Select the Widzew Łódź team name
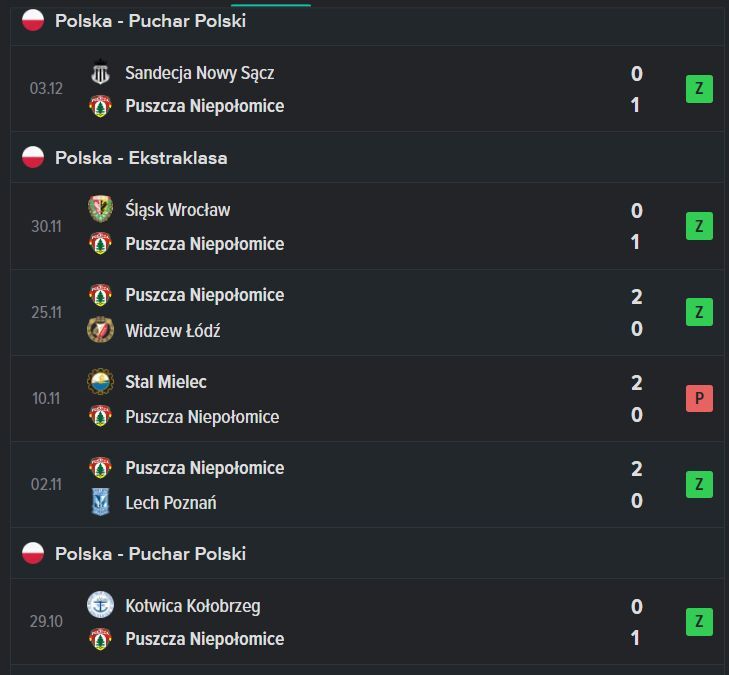The image size is (729, 675). (x=172, y=330)
